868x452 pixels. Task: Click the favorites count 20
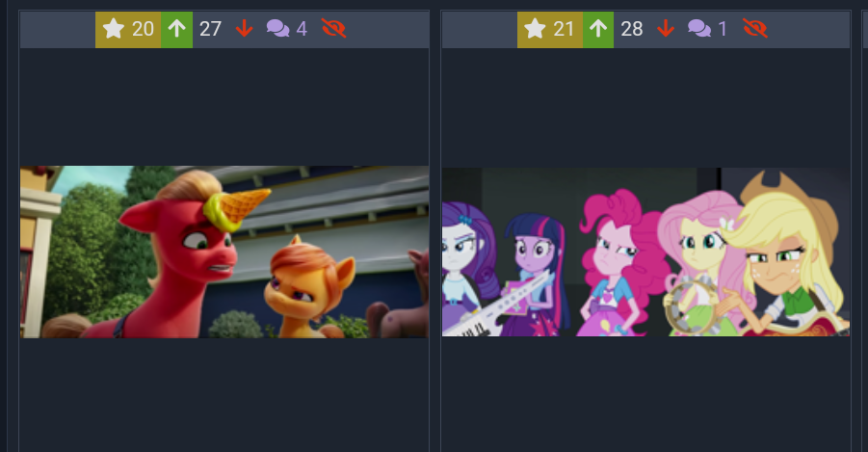[x=143, y=29]
